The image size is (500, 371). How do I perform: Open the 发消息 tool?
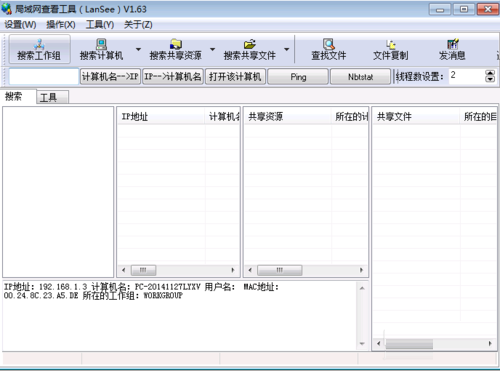[x=452, y=49]
